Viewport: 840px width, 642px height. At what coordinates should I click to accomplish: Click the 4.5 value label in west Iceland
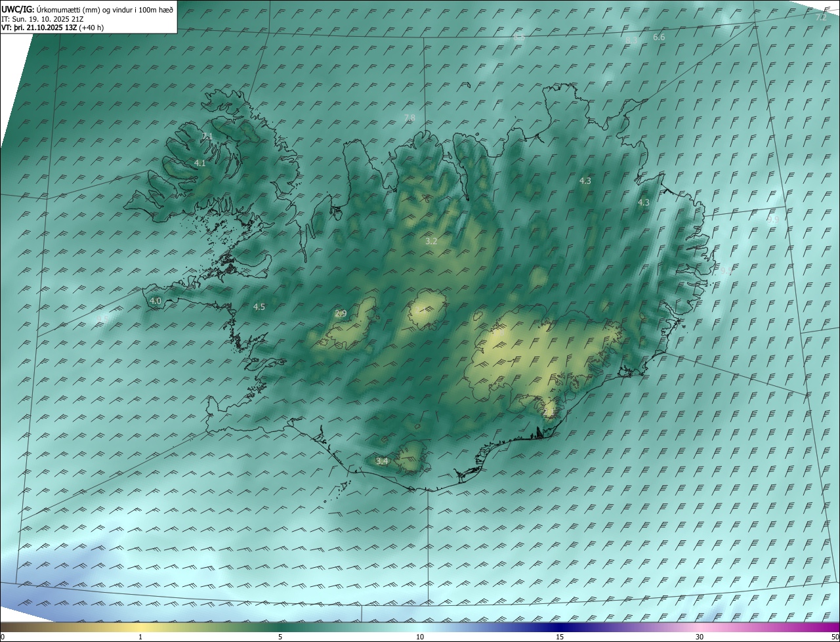(x=259, y=307)
